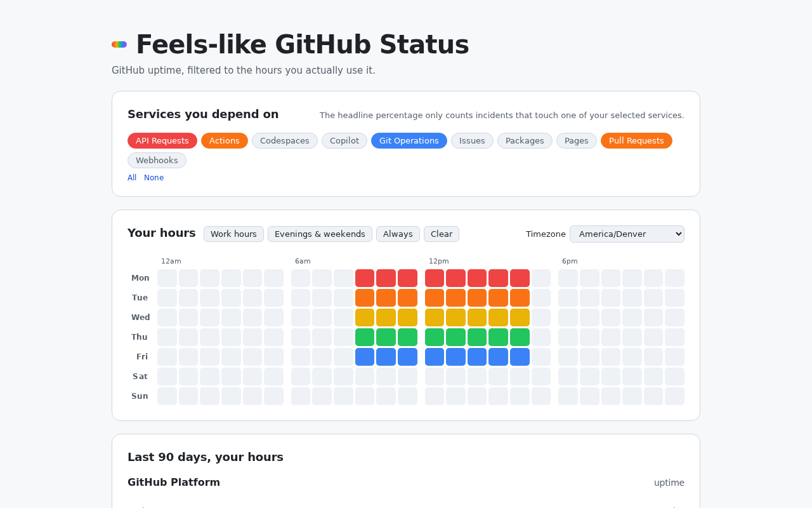Screen dimensions: 812x508
Task: Select the Packages service chip
Action: 525,141
